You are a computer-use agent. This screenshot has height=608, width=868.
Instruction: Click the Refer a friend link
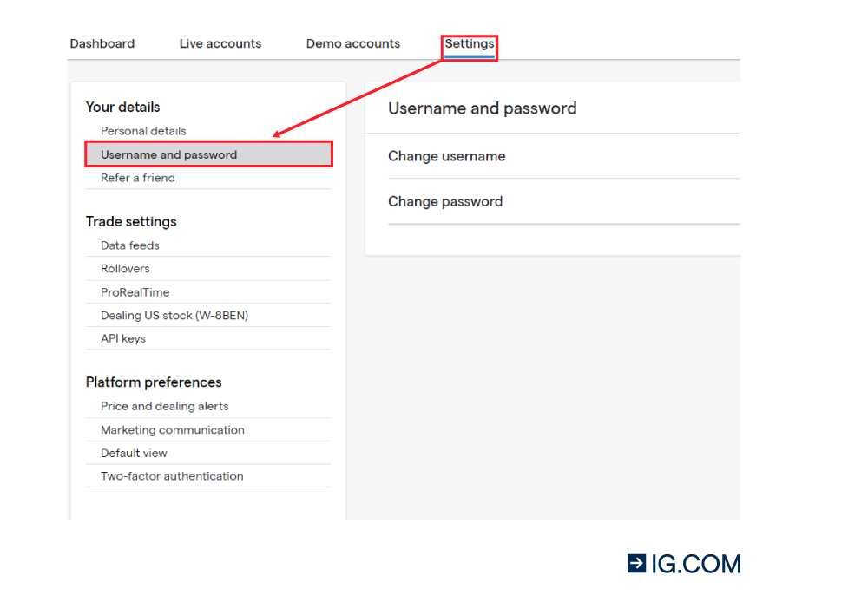pyautogui.click(x=137, y=178)
